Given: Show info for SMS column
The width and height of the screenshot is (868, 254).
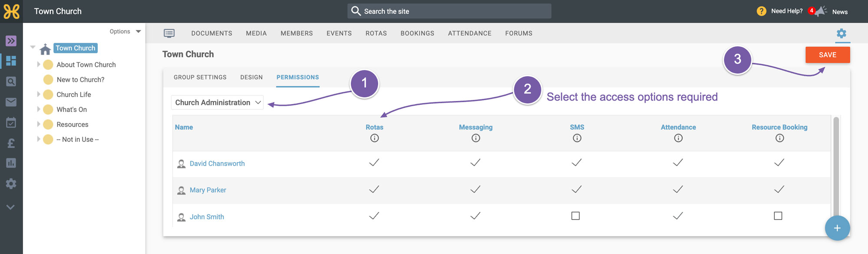Looking at the screenshot, I should (577, 138).
